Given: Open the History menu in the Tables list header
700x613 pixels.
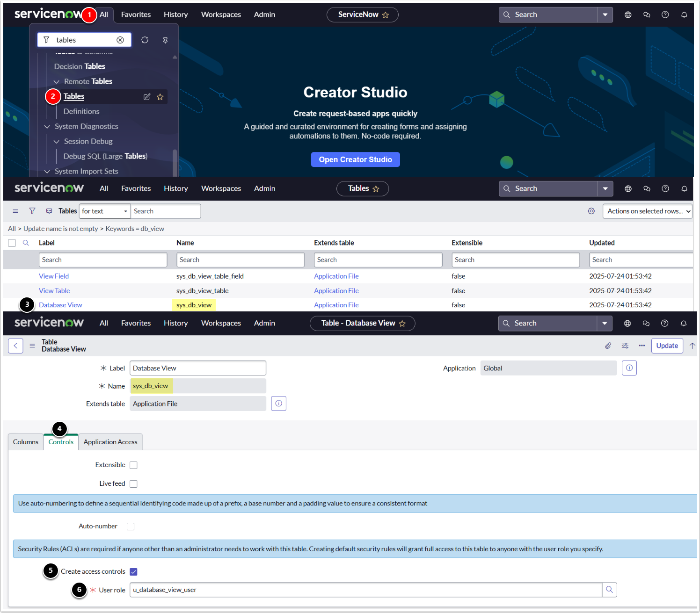Looking at the screenshot, I should pos(176,189).
